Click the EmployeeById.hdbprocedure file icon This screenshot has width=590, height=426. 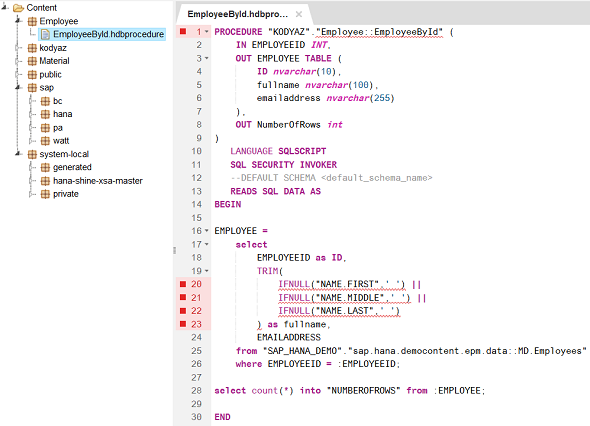[46, 35]
